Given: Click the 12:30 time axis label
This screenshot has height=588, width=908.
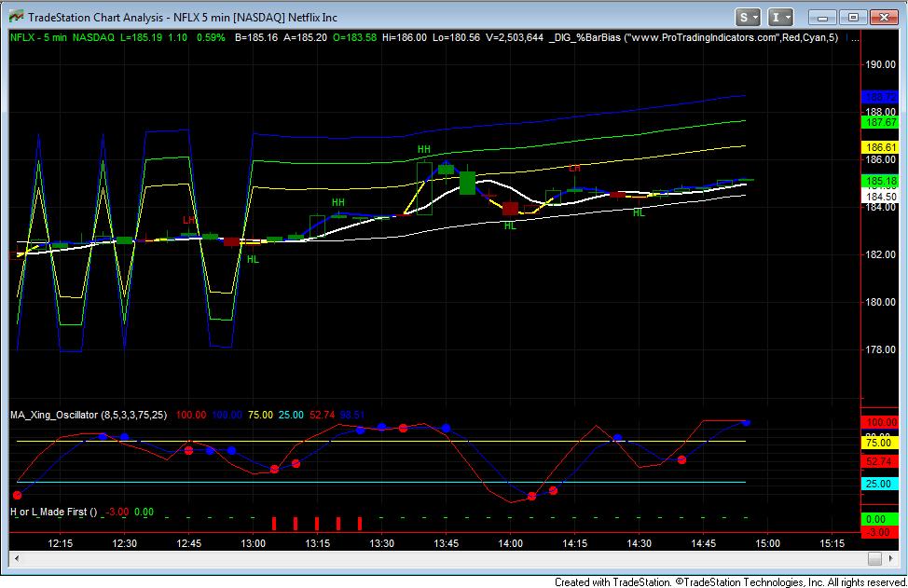Looking at the screenshot, I should [x=125, y=543].
